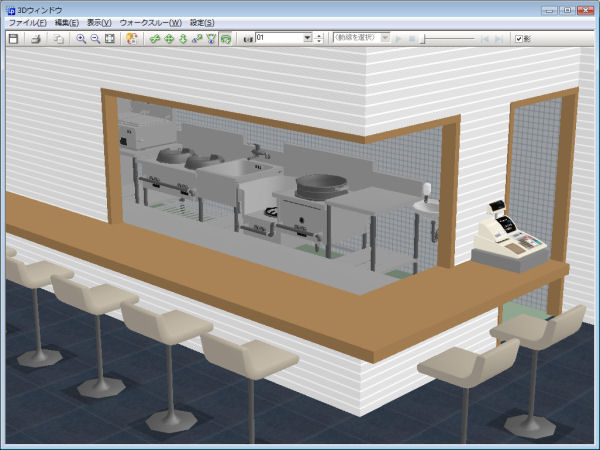Click the fit-to-window icon
The width and height of the screenshot is (600, 450).
pos(109,38)
